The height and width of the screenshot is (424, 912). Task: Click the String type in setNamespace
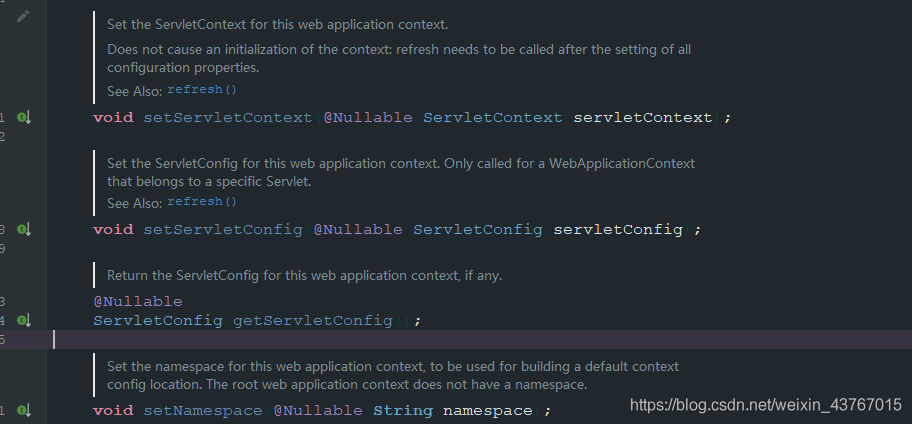[403, 411]
